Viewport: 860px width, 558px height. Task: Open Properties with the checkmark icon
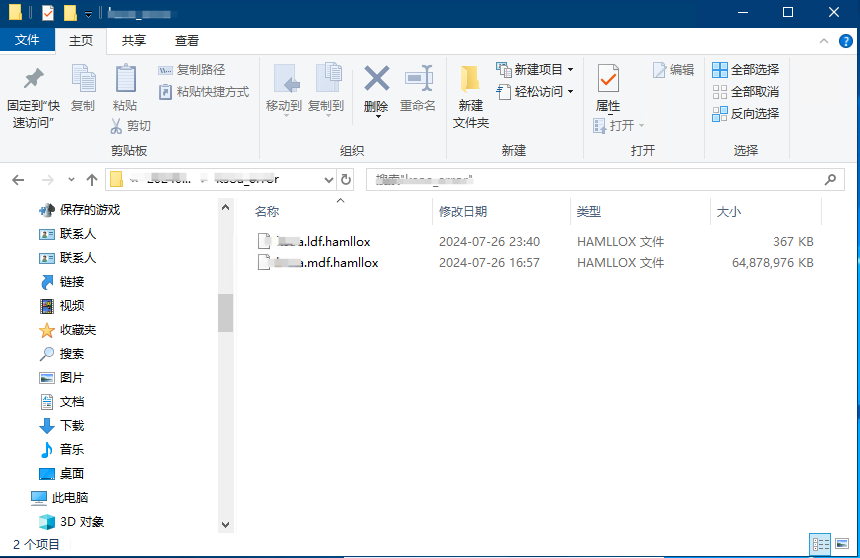608,80
